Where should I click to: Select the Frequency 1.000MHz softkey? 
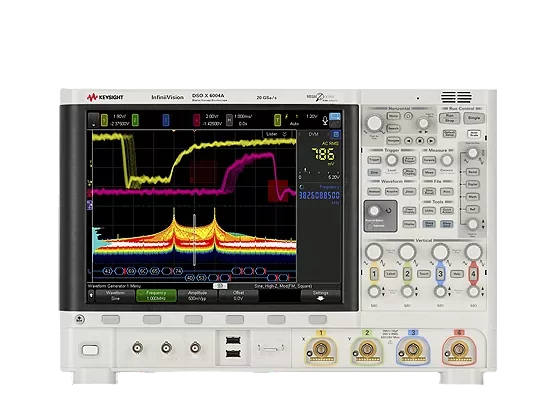pyautogui.click(x=156, y=296)
